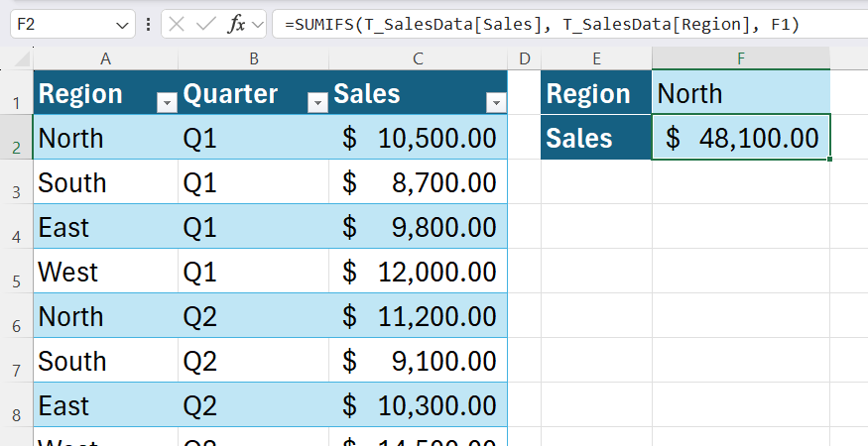
Task: Click the formula bar three-dot handle
Action: tap(149, 25)
